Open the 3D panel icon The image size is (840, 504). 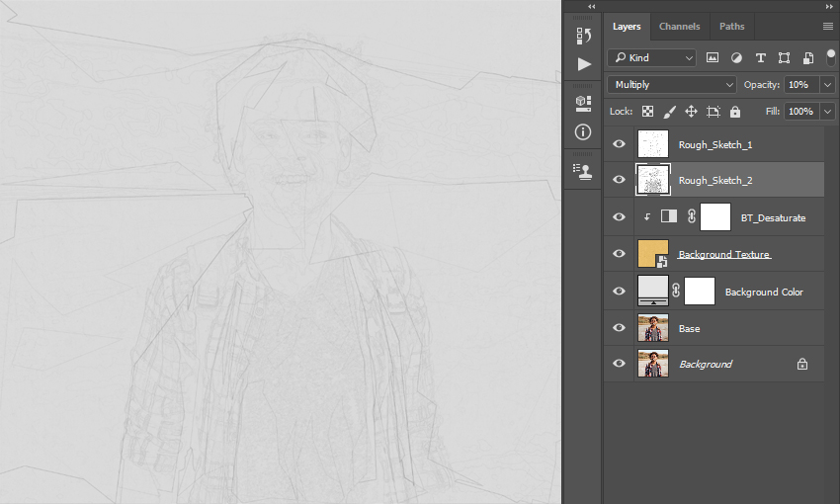(x=583, y=104)
